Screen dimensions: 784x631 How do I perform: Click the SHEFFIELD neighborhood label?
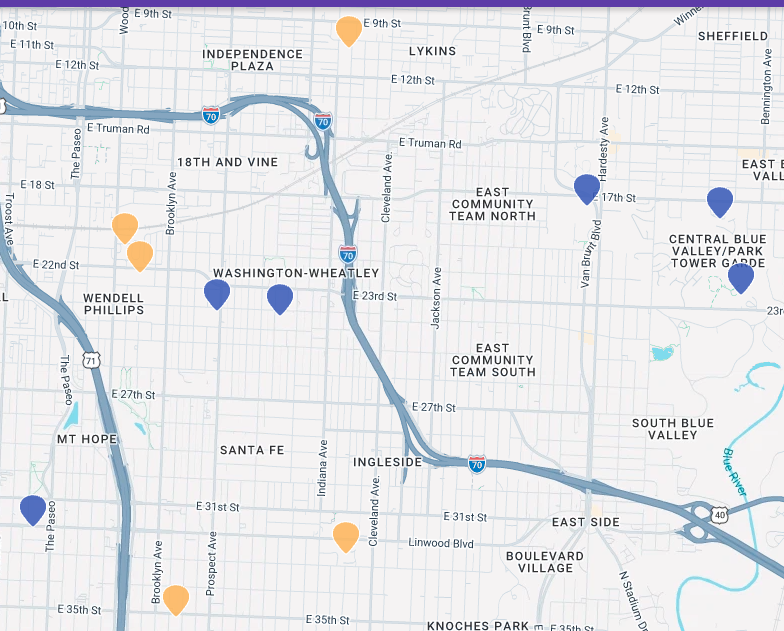tap(733, 36)
